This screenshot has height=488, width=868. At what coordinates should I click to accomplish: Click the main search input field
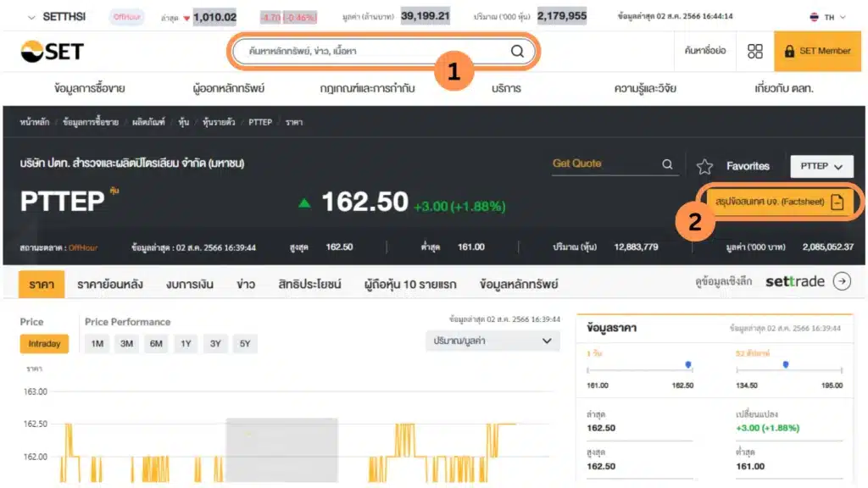[373, 51]
